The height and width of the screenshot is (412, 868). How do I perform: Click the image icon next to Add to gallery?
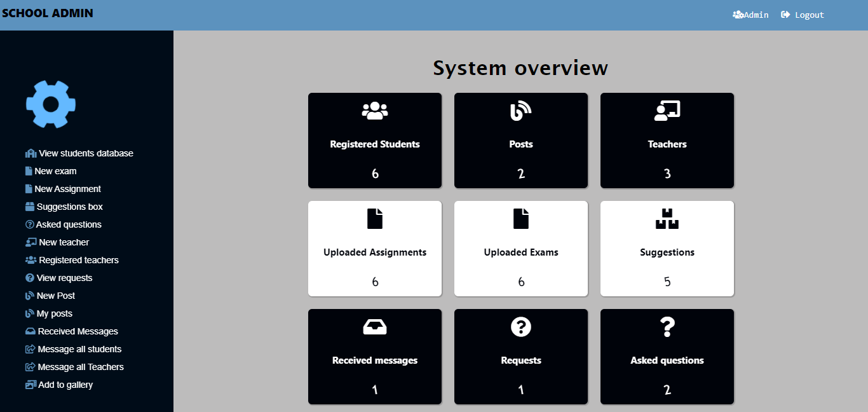(x=30, y=384)
